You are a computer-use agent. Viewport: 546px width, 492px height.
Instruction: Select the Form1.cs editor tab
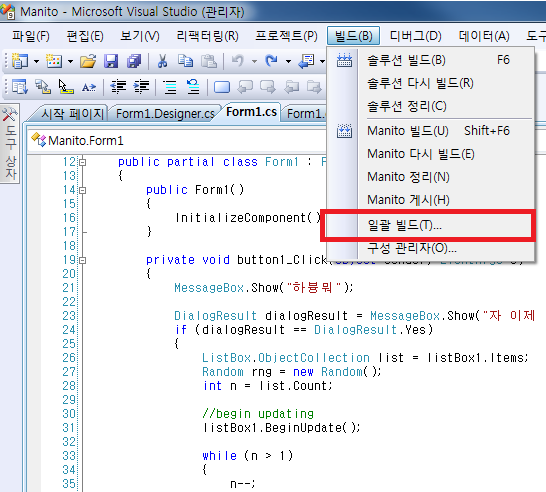[x=251, y=112]
